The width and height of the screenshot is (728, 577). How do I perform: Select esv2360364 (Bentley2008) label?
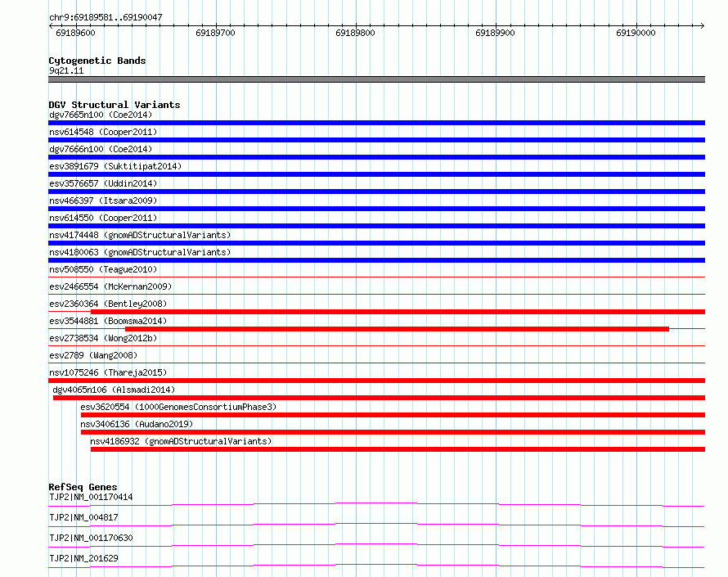click(x=108, y=304)
